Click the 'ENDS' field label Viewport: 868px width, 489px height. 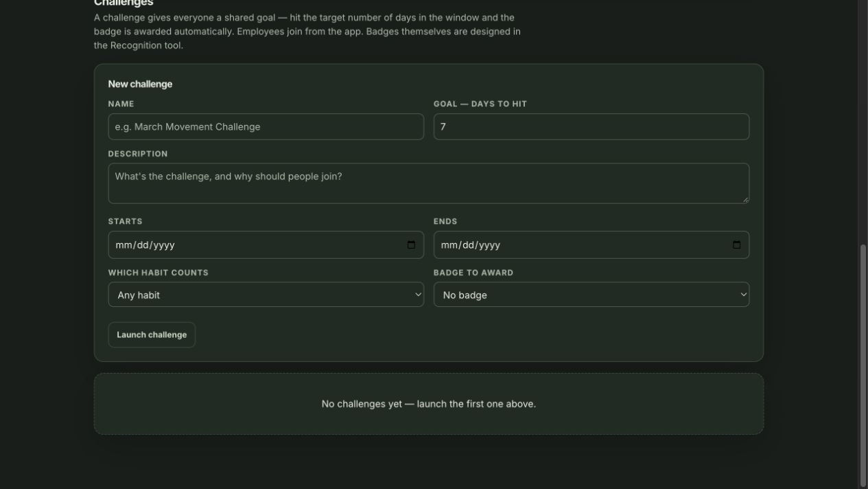[x=445, y=221]
